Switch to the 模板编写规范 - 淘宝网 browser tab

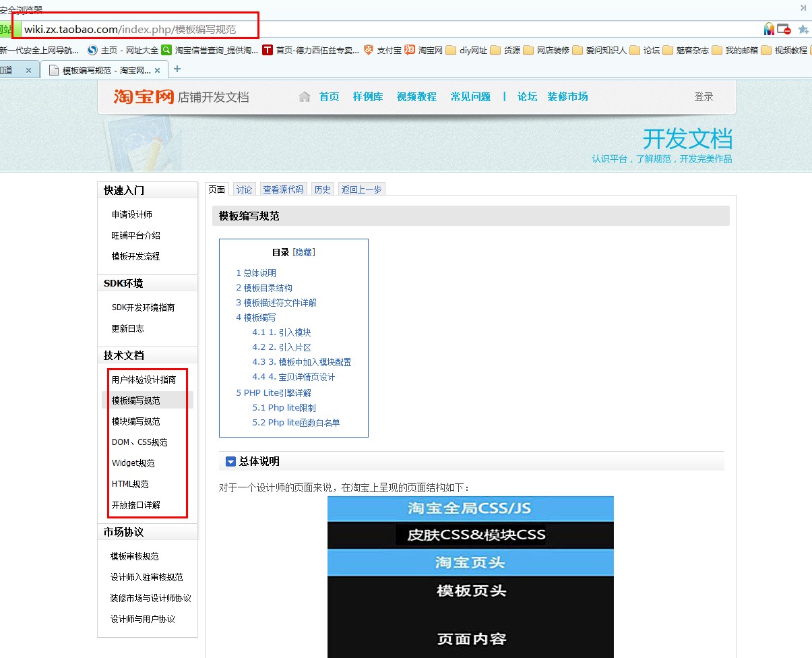104,70
